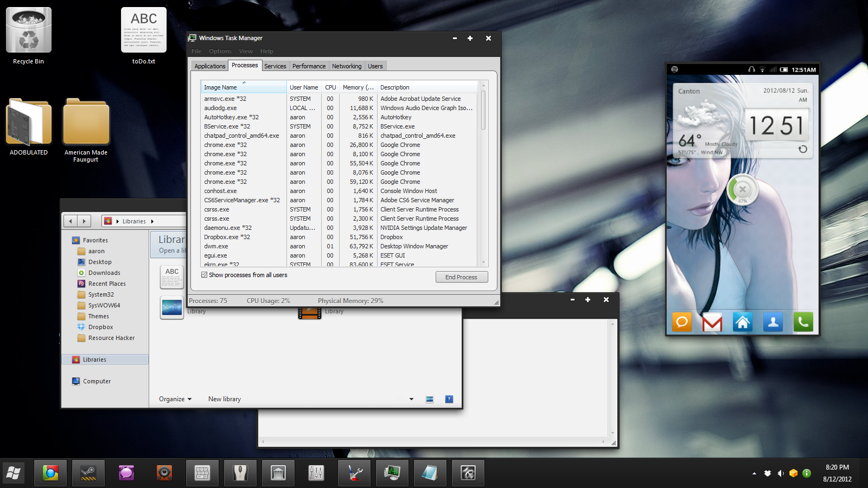This screenshot has width=868, height=488.
Task: Switch to the Applications tab
Action: point(210,66)
